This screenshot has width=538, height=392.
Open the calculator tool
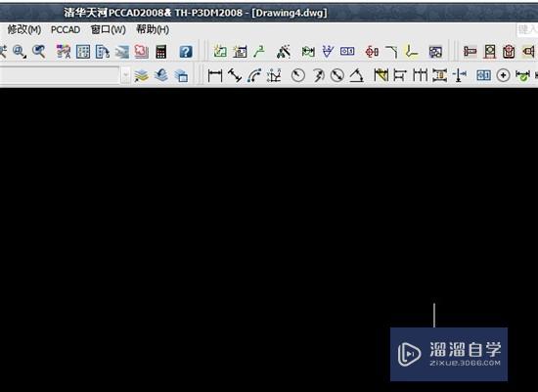tap(161, 52)
